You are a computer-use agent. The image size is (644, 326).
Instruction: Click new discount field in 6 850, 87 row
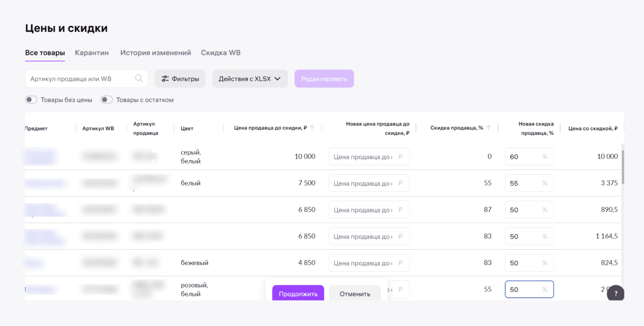click(529, 210)
